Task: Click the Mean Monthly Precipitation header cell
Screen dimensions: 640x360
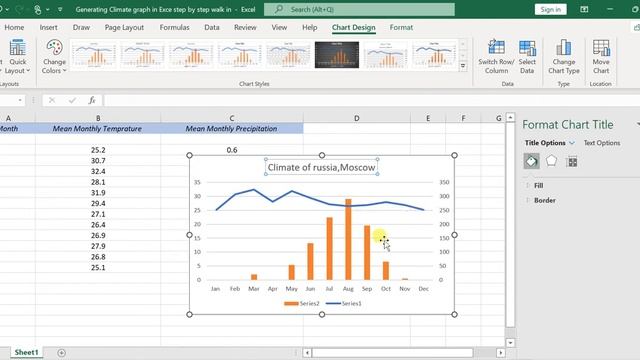Action: [x=232, y=129]
